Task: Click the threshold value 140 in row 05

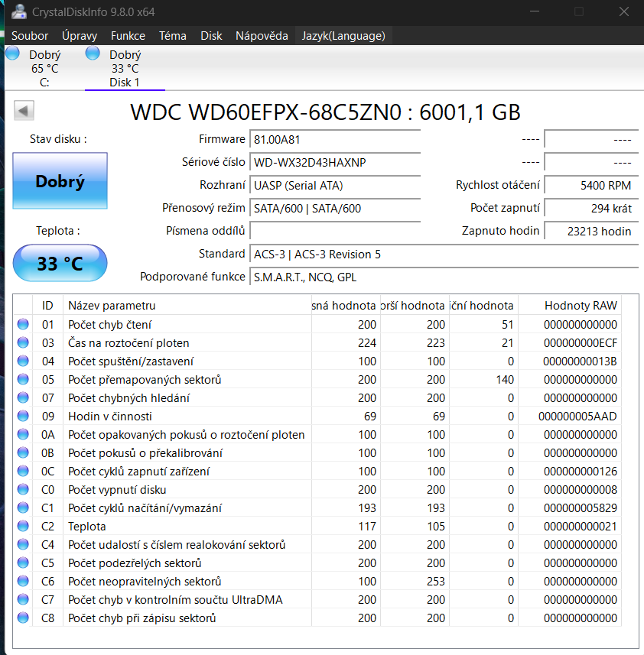Action: point(505,380)
